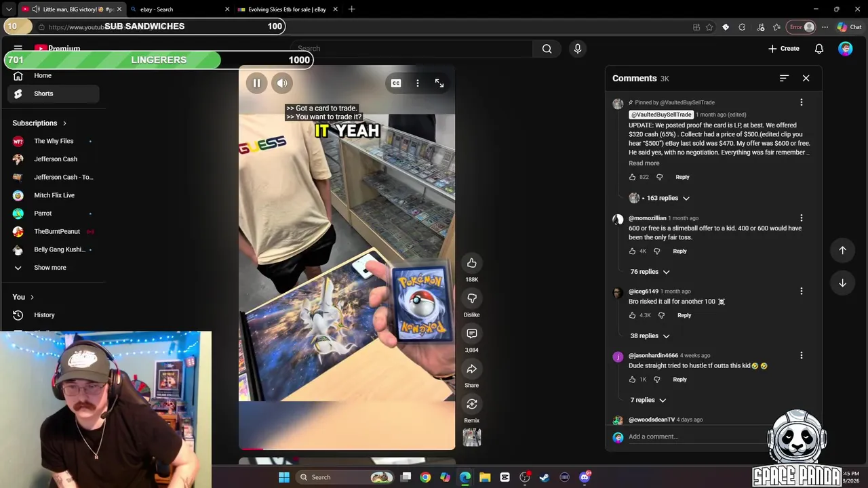The image size is (868, 488).
Task: Open the video's three-dot options menu
Action: pos(418,83)
